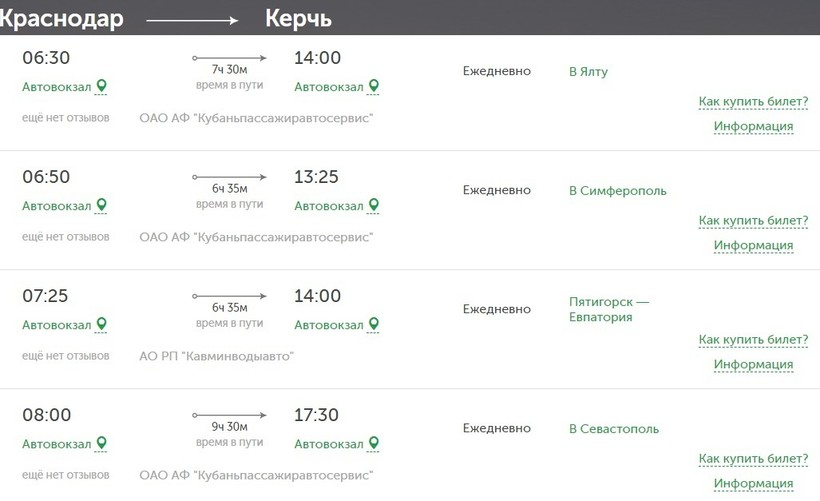Open the Пятигорск — Евпатория route link
The width and height of the screenshot is (820, 501).
point(608,309)
